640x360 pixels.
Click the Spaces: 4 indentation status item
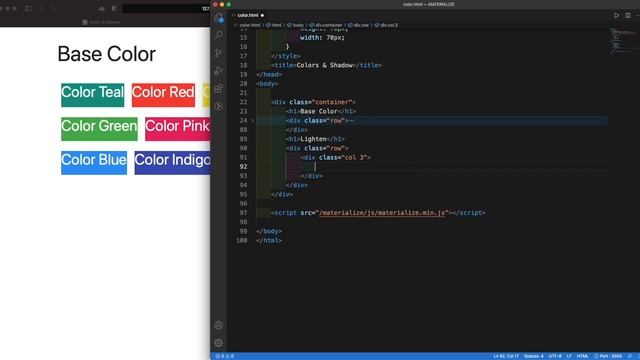point(533,356)
